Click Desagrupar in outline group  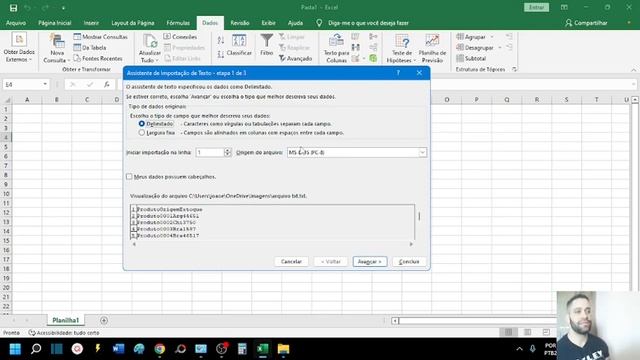click(475, 47)
